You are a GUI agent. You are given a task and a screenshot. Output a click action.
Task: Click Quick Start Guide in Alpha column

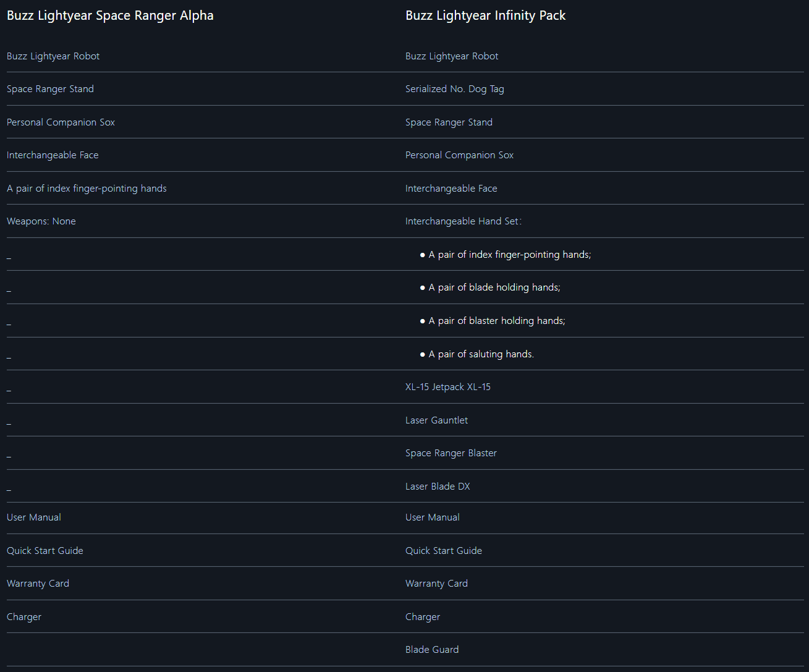pyautogui.click(x=45, y=551)
